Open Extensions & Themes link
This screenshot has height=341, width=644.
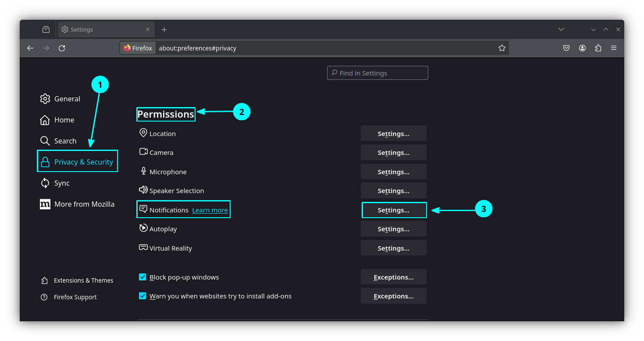pos(77,280)
